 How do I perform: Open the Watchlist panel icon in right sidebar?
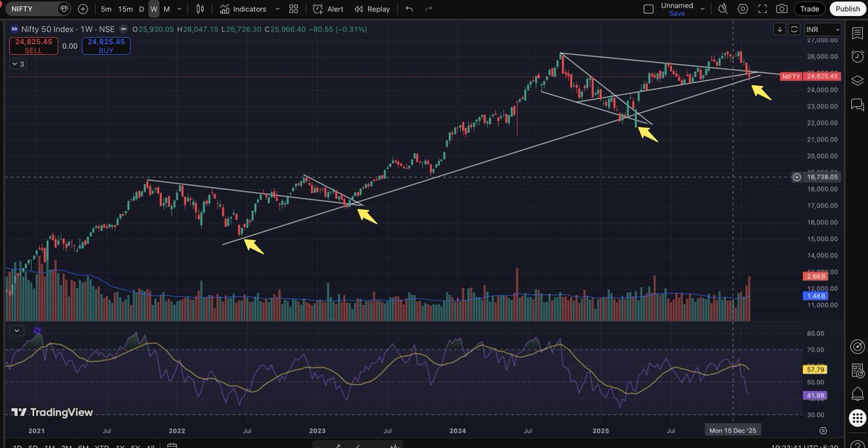coord(857,32)
